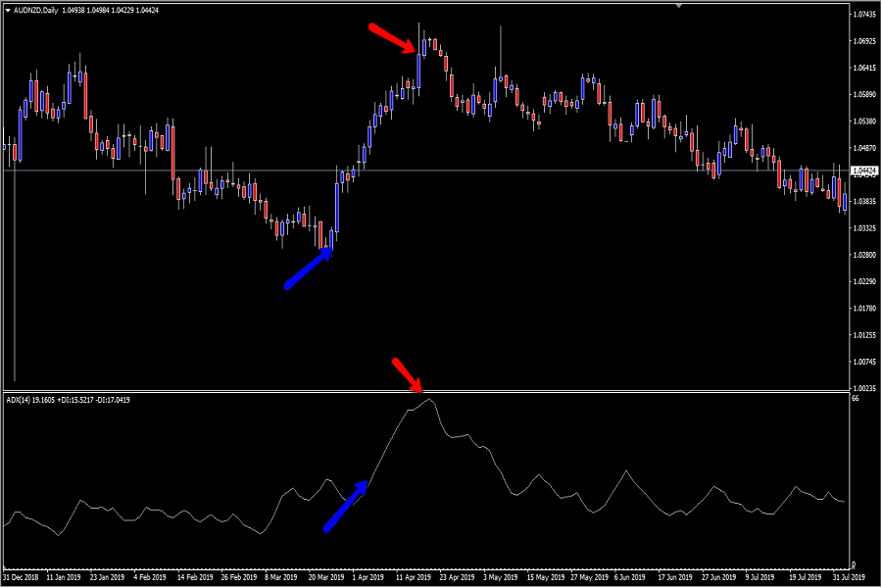The height and width of the screenshot is (588, 882).
Task: Select the ADX(14) 19.1605 indicator label
Action: tap(30, 400)
